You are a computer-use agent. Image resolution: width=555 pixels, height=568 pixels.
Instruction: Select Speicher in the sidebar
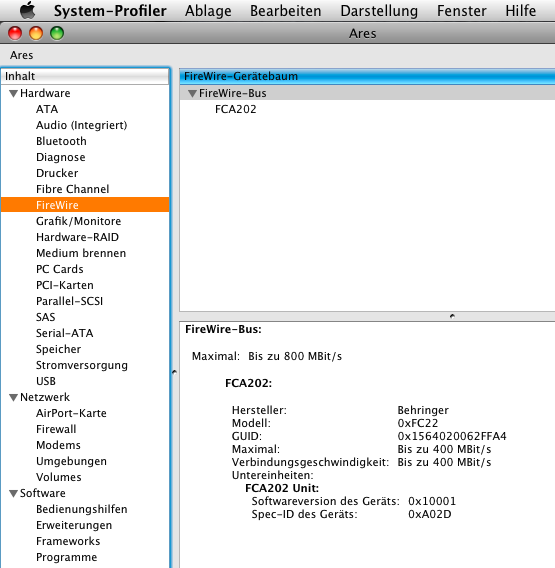[x=58, y=349]
